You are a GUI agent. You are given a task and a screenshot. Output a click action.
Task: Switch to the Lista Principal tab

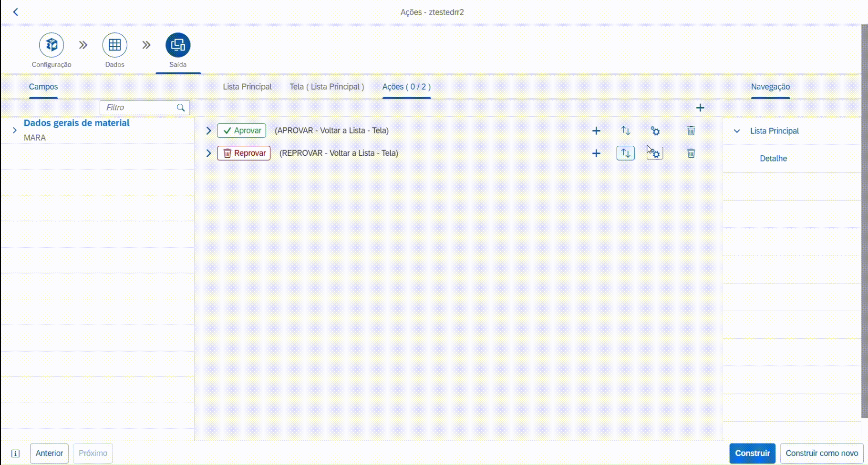tap(247, 87)
